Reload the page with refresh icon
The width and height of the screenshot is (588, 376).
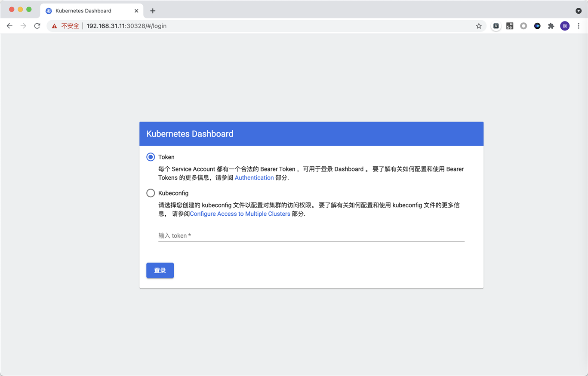(x=37, y=26)
